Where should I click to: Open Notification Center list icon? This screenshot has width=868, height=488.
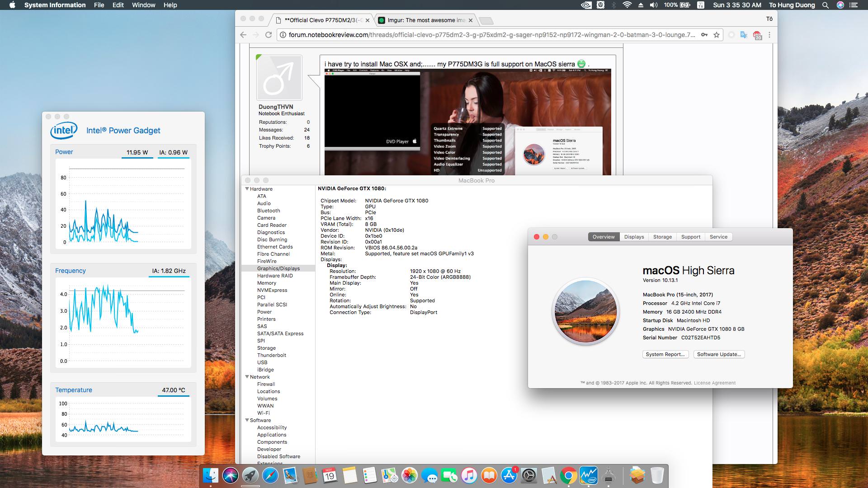tap(854, 5)
